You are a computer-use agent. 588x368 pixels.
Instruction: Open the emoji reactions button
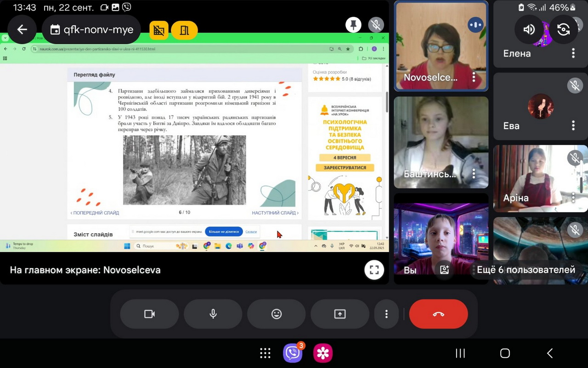[x=277, y=314]
